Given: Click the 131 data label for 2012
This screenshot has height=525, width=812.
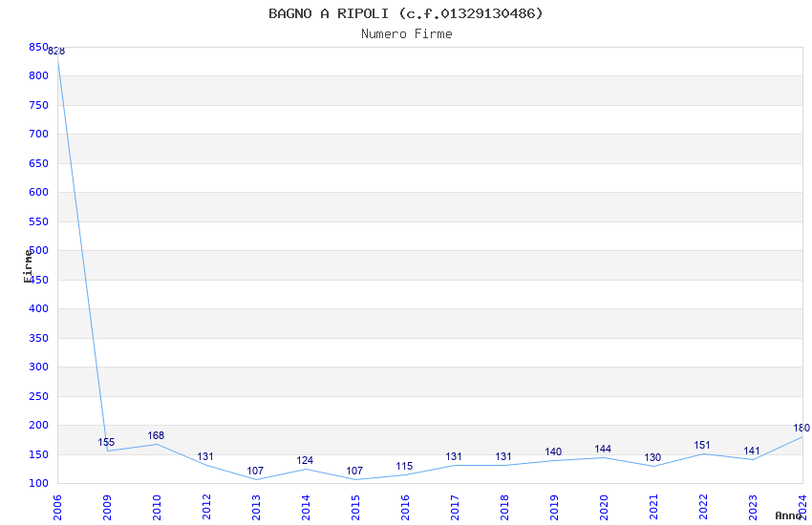Looking at the screenshot, I should [205, 456].
